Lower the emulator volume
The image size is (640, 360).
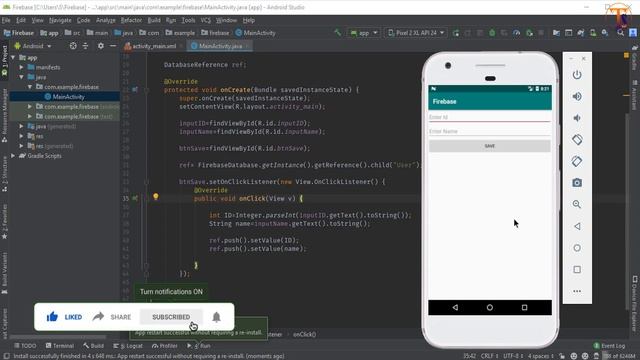577,118
